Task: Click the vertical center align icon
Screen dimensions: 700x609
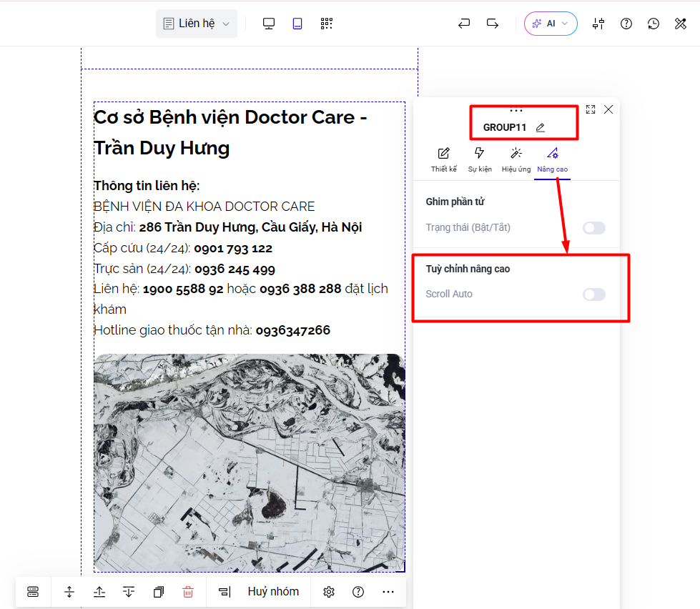Action: click(69, 592)
